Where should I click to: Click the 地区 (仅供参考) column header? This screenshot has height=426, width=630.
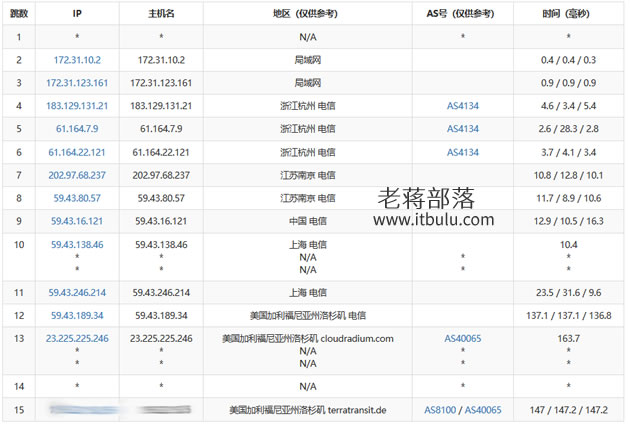pos(307,14)
